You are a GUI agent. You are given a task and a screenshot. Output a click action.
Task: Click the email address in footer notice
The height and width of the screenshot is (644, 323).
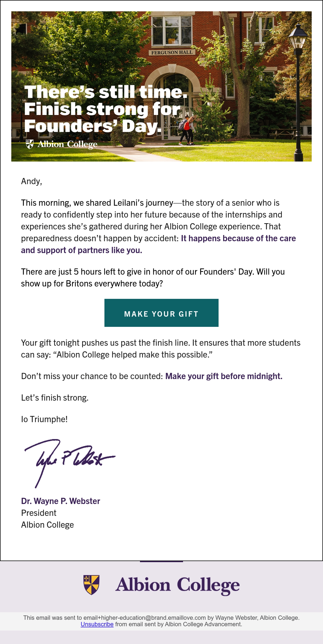click(x=145, y=618)
